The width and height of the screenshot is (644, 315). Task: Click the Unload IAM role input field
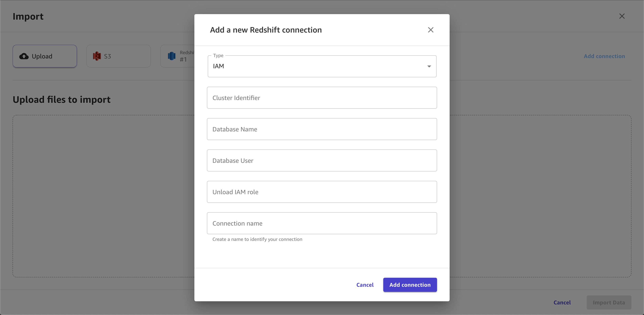pos(322,192)
